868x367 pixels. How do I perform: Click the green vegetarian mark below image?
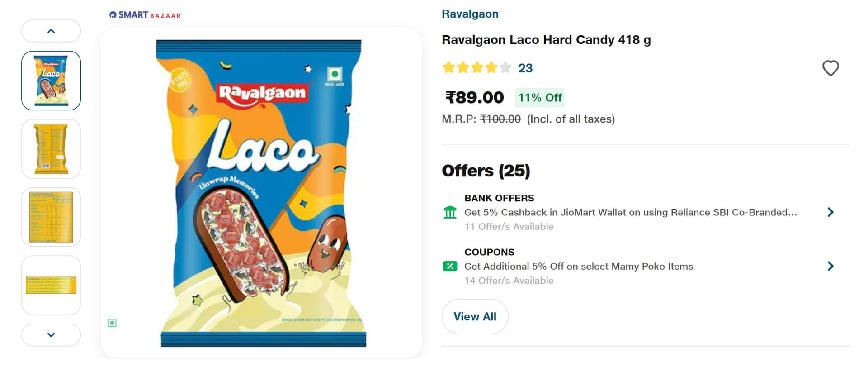pos(112,323)
